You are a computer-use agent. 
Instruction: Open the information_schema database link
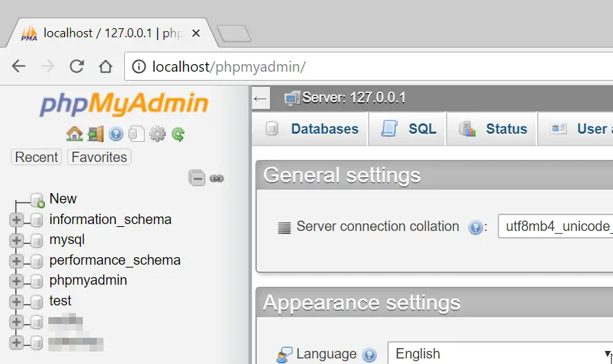pyautogui.click(x=110, y=219)
